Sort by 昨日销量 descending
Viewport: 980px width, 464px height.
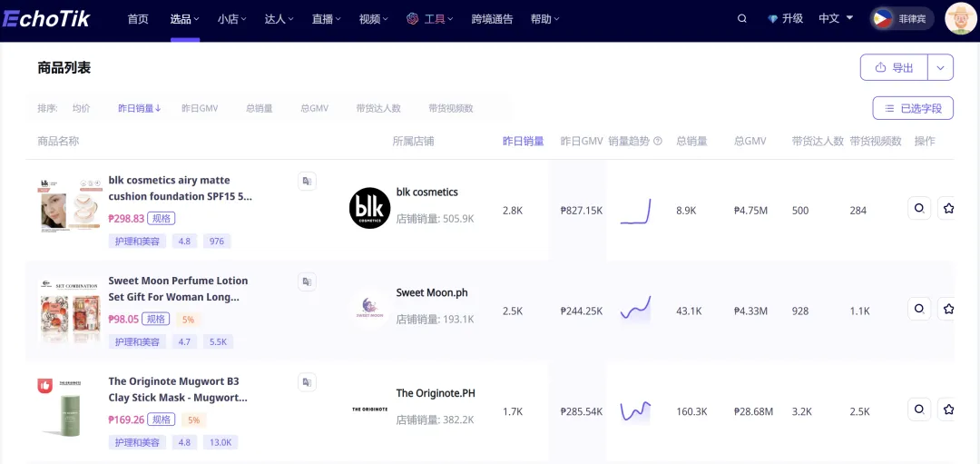140,108
